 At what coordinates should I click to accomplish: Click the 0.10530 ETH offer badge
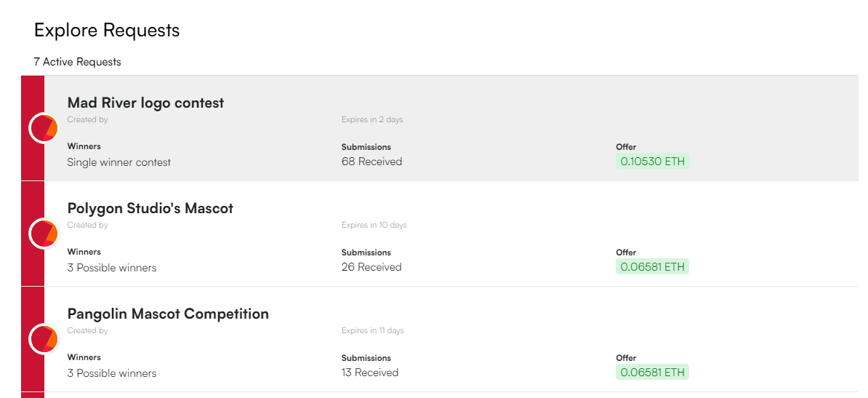click(x=652, y=162)
